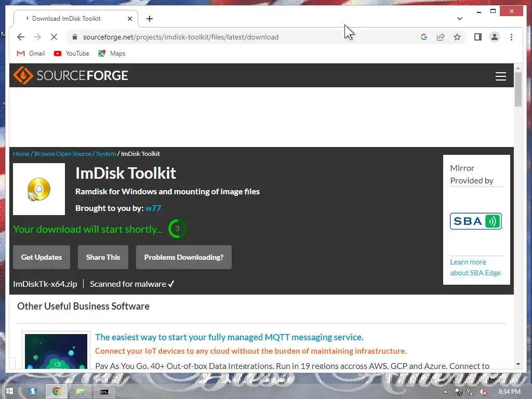
Task: Bookmark this tab with the star icon
Action: pos(457,37)
